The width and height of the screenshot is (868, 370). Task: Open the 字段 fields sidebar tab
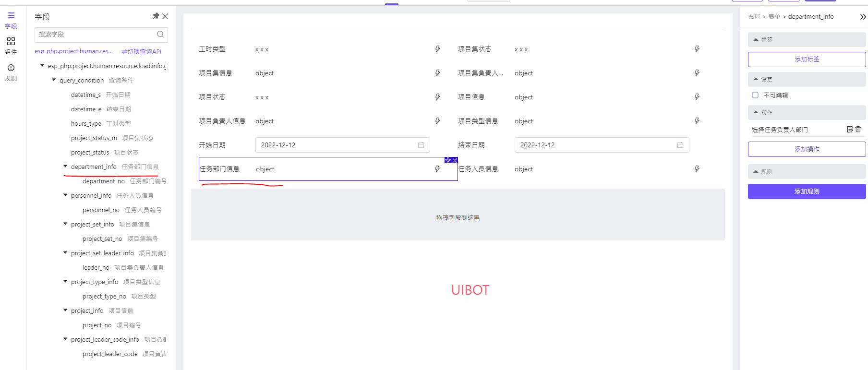(x=11, y=20)
